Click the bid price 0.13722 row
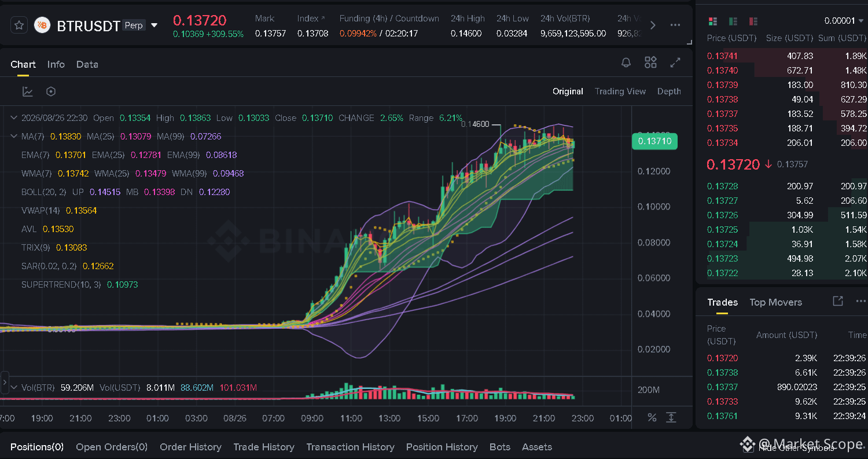Image resolution: width=868 pixels, height=459 pixels. click(x=787, y=273)
